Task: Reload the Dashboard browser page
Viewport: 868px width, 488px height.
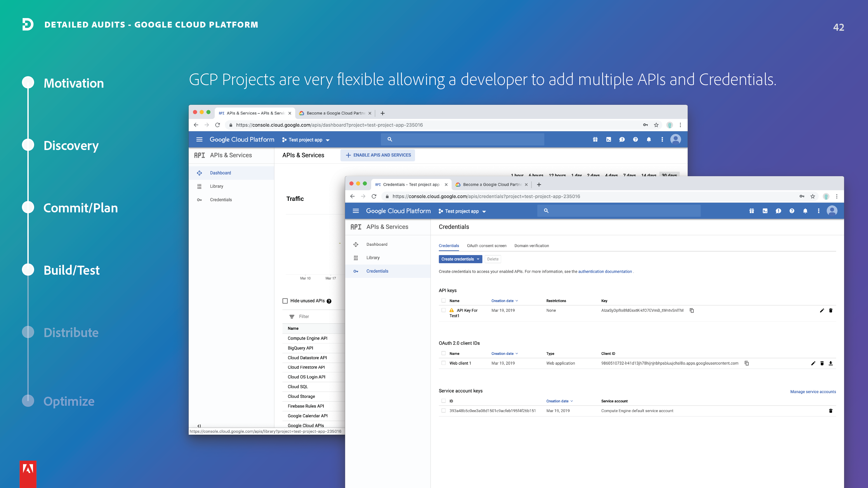Action: (218, 125)
